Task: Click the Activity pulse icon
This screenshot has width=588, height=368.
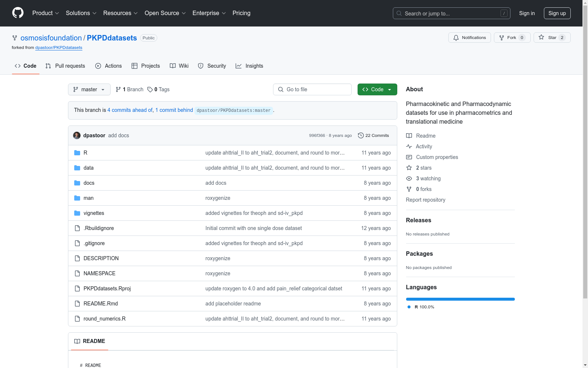Action: point(409,146)
